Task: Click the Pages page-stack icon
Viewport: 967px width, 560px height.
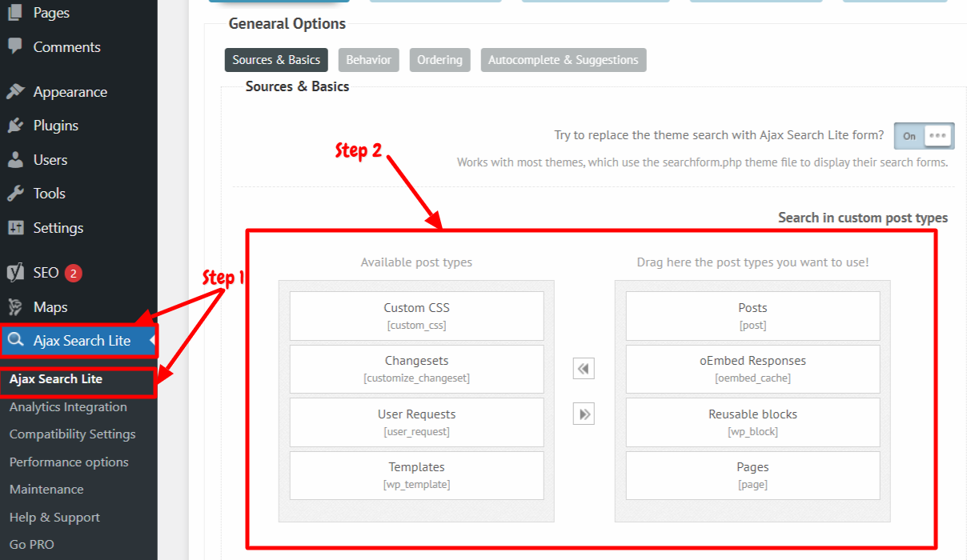Action: click(15, 13)
